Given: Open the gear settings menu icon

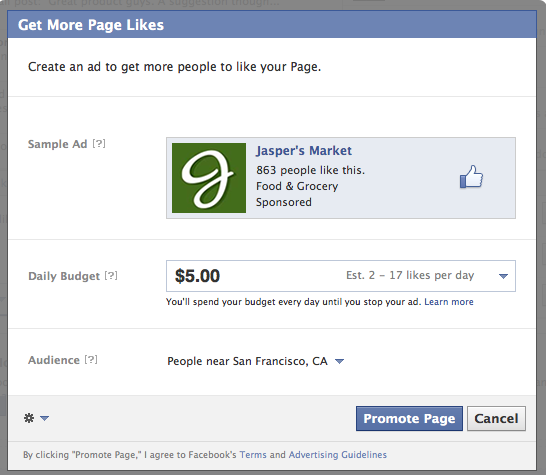Looking at the screenshot, I should (x=29, y=418).
